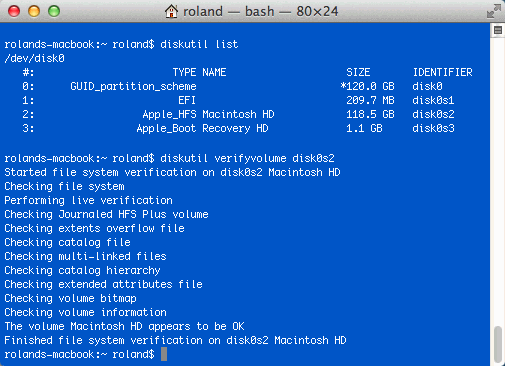505x366 pixels.
Task: Click the 'Performing live verification' line
Action: pos(88,201)
